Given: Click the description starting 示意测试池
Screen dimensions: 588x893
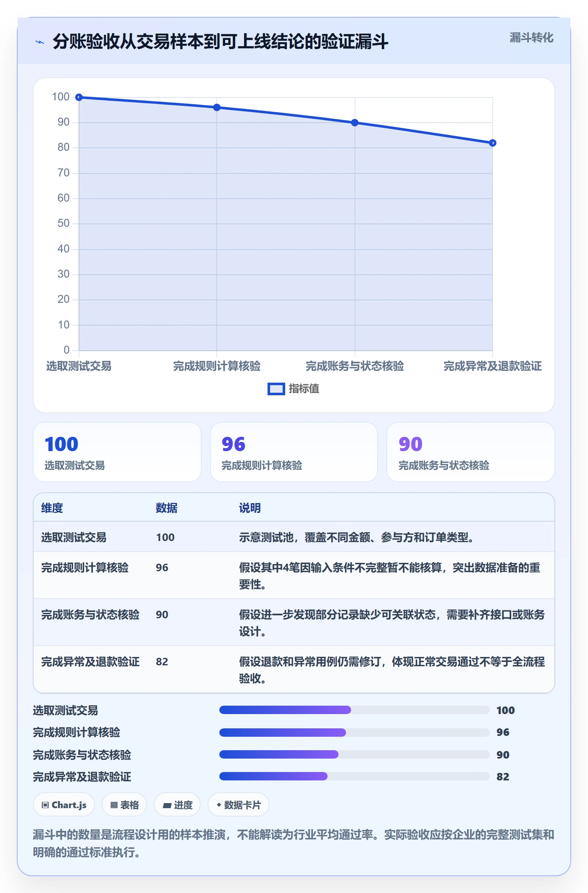Looking at the screenshot, I should [357, 538].
